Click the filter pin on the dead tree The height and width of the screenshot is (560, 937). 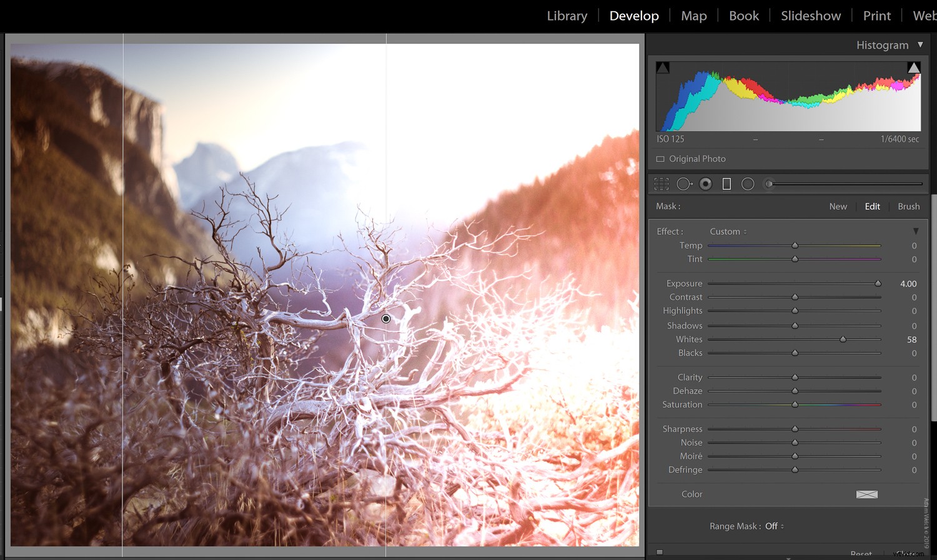[x=386, y=319]
